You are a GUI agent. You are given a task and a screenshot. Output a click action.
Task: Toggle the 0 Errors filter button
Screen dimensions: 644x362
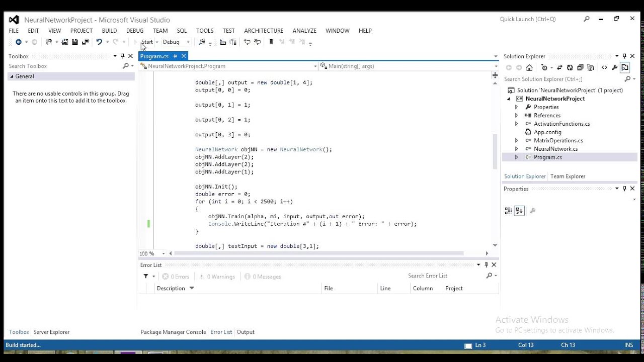point(176,277)
